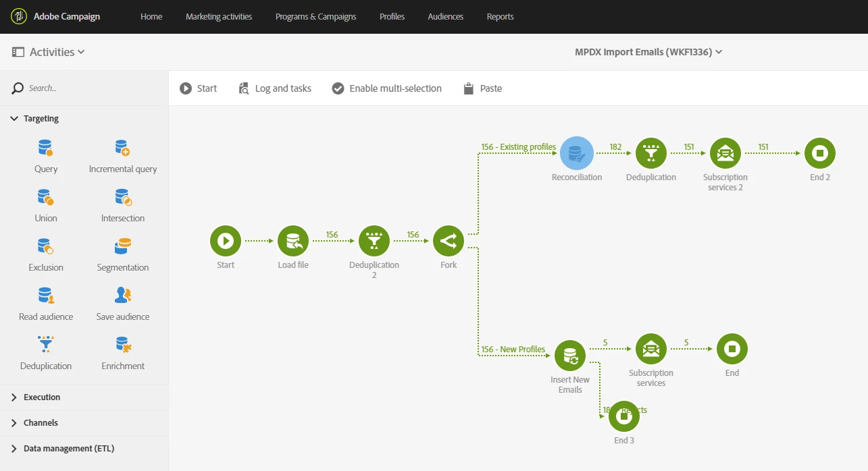Open Programs & Campaigns menu
This screenshot has height=471, width=868.
(x=315, y=17)
